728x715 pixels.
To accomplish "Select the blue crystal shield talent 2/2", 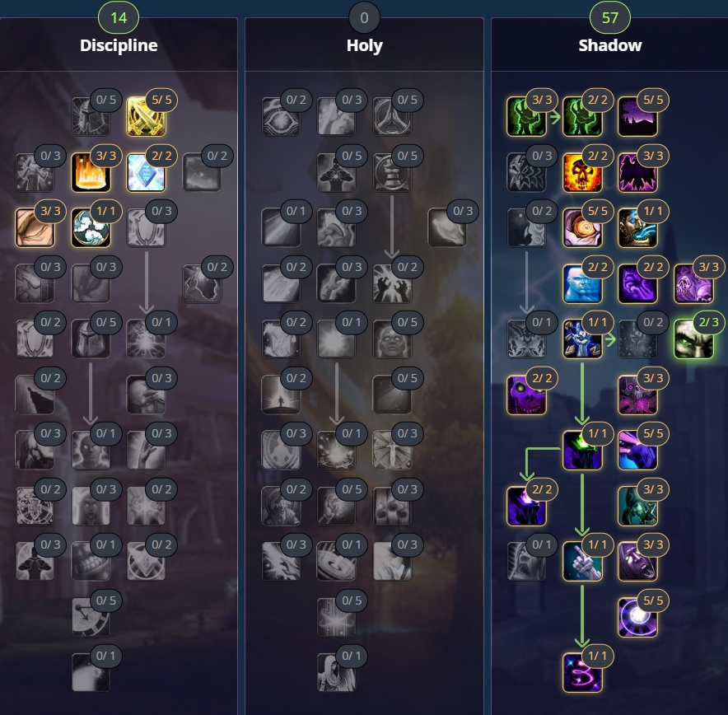I will click(x=146, y=172).
